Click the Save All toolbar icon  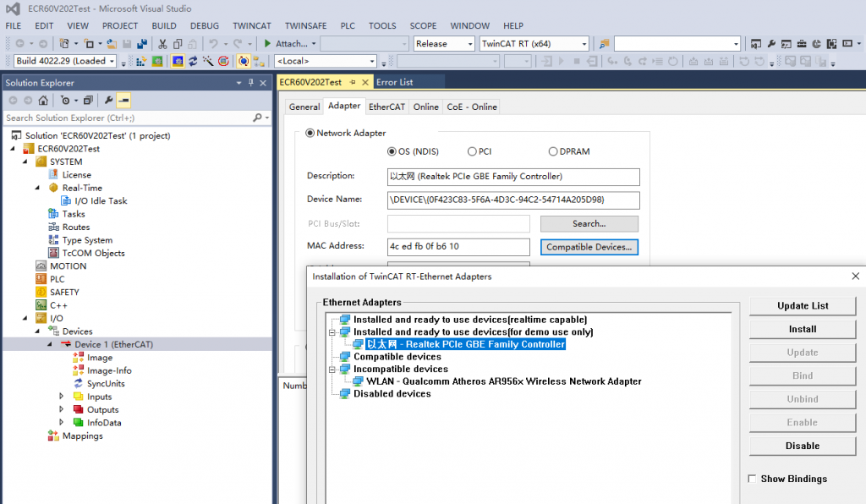(142, 44)
